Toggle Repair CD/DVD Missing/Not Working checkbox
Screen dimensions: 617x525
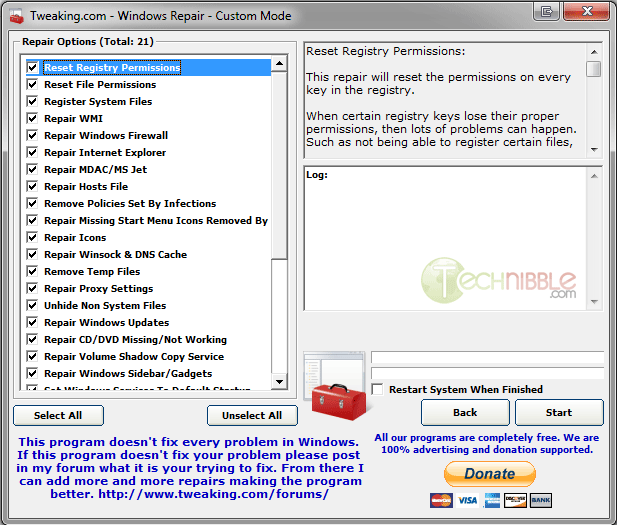(32, 339)
